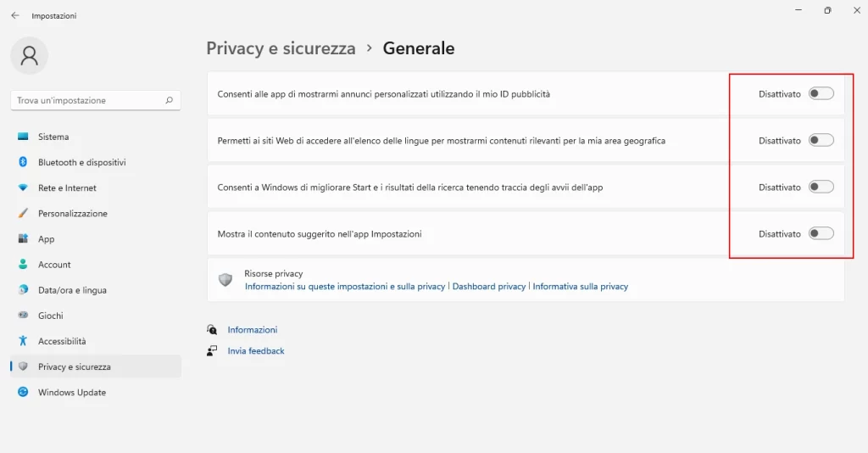Click the Bluetooth icon in the sidebar
868x453 pixels.
pyautogui.click(x=23, y=162)
